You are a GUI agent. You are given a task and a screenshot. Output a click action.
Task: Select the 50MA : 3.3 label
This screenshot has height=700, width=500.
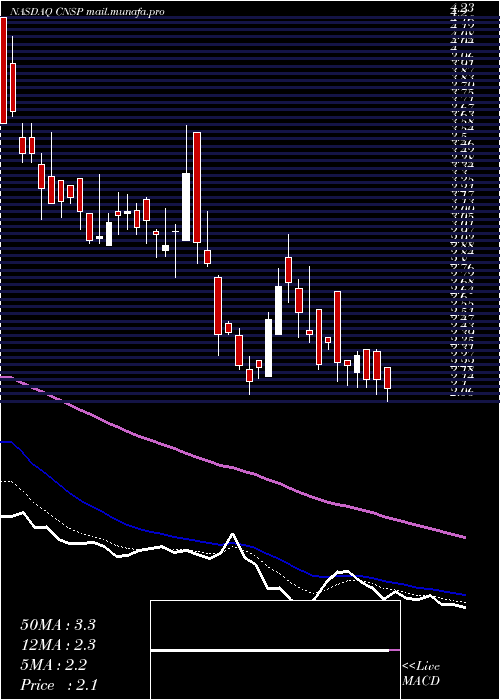point(58,625)
